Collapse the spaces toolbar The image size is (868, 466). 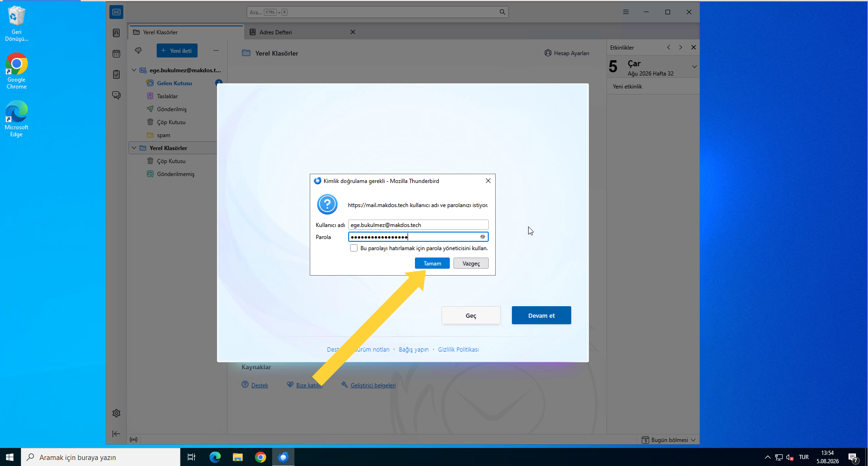(116, 434)
